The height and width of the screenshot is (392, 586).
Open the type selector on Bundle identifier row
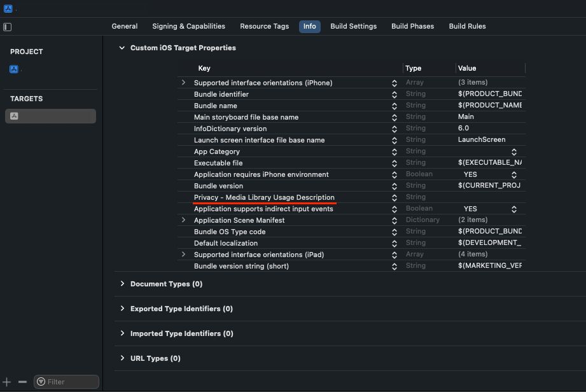(x=394, y=94)
